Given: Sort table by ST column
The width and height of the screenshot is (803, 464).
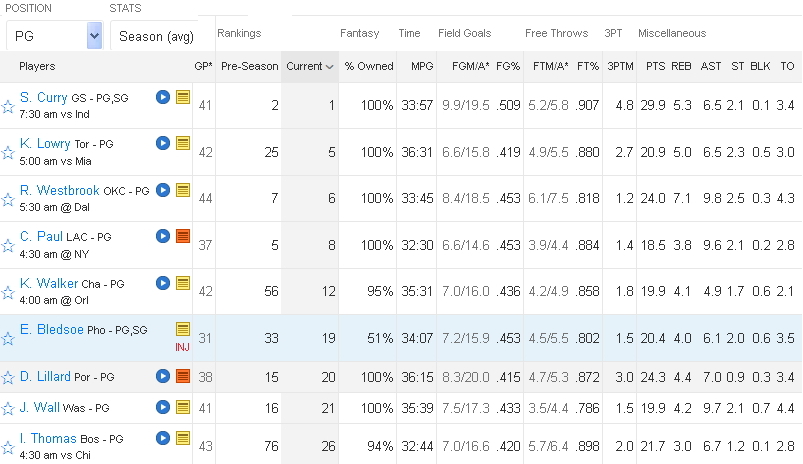Looking at the screenshot, I should [x=737, y=67].
